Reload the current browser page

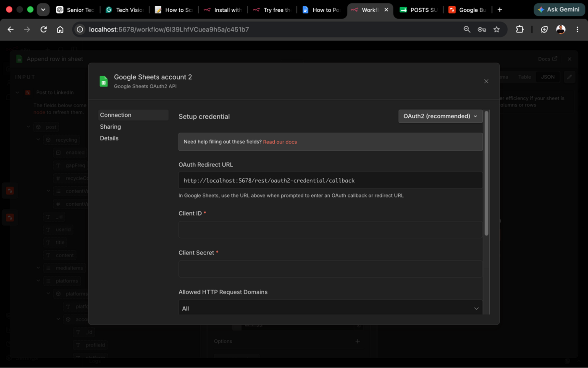click(x=44, y=29)
